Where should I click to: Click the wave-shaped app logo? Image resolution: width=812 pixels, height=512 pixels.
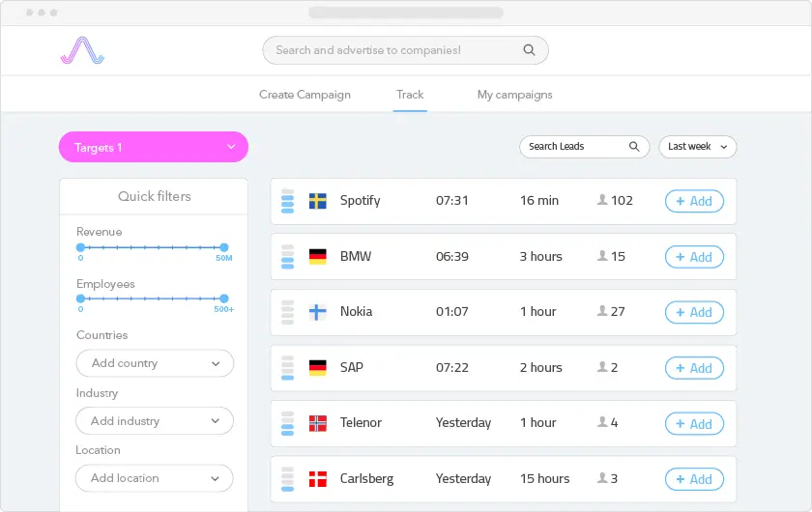[x=82, y=50]
